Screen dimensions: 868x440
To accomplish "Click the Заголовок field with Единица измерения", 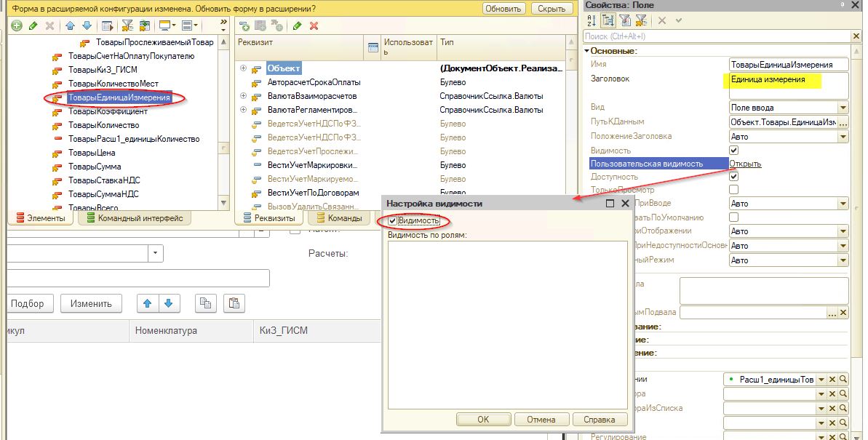I will click(x=789, y=86).
